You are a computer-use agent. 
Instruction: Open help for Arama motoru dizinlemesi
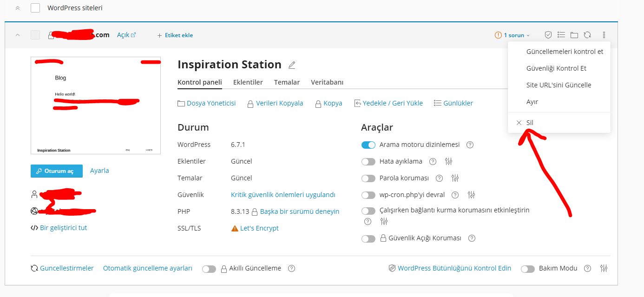(470, 145)
